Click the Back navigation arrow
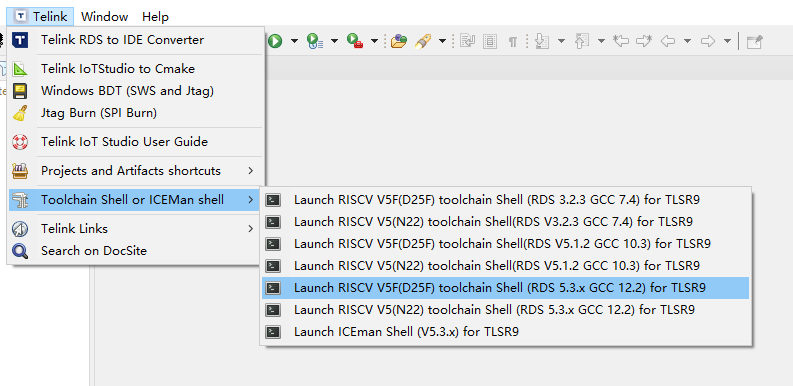The height and width of the screenshot is (386, 793). (x=668, y=41)
